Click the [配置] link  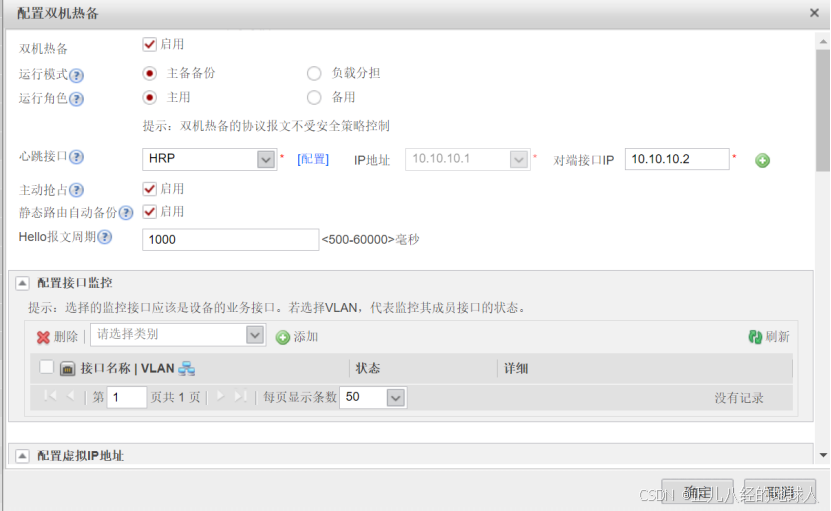[x=313, y=160]
